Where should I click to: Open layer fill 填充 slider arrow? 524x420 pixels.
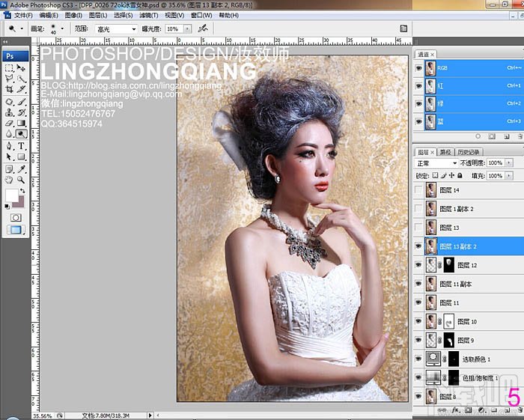pyautogui.click(x=509, y=175)
